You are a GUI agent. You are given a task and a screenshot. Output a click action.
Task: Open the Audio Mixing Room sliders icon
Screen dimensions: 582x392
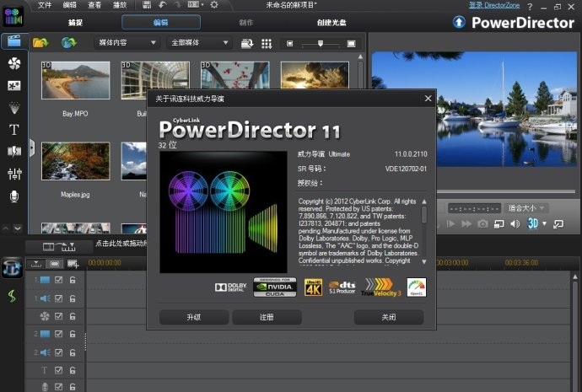point(13,174)
